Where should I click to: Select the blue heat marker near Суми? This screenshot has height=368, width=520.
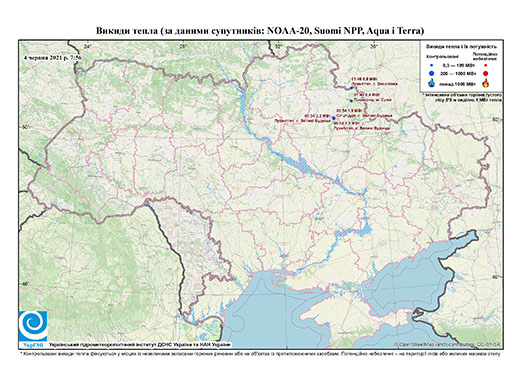(351, 101)
